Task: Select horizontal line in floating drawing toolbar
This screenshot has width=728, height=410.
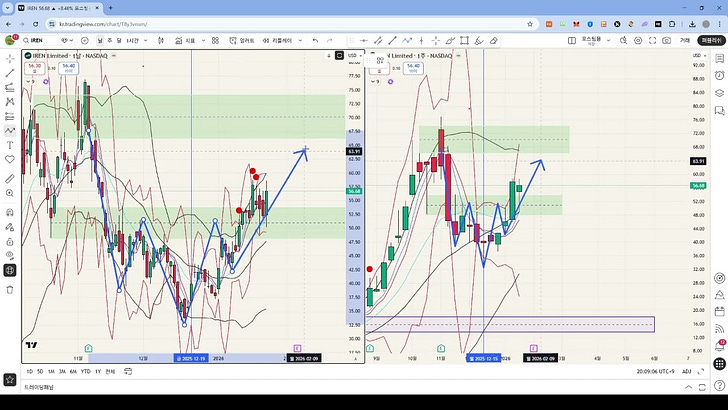Action: click(x=364, y=40)
